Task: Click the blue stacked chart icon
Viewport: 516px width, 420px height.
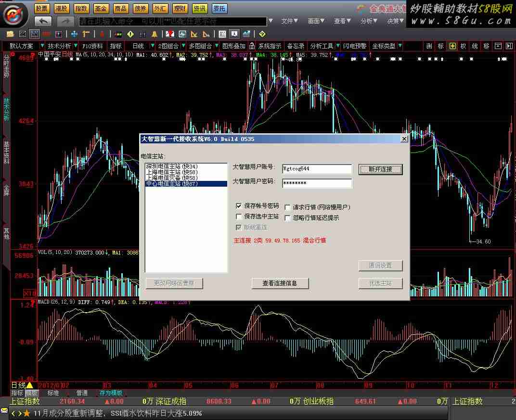Action: [246, 34]
